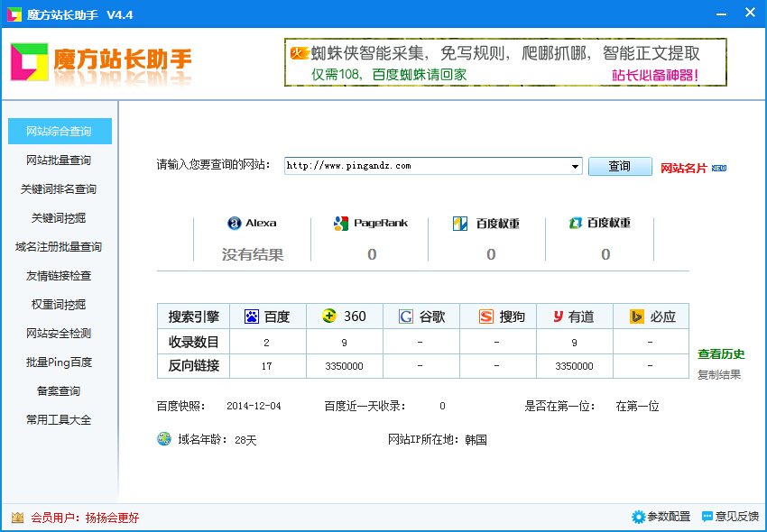
Task: Click the Baidu paw icon in table header
Action: tap(252, 316)
